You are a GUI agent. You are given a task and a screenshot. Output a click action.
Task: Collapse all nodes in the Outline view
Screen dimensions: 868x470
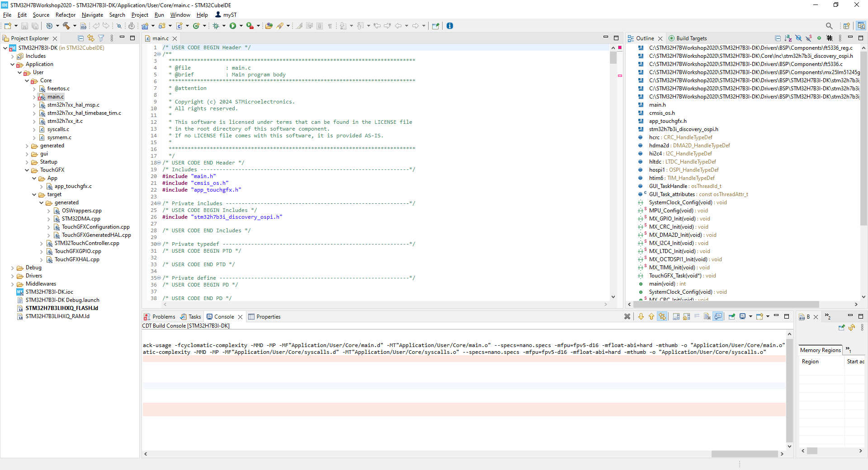pyautogui.click(x=778, y=38)
